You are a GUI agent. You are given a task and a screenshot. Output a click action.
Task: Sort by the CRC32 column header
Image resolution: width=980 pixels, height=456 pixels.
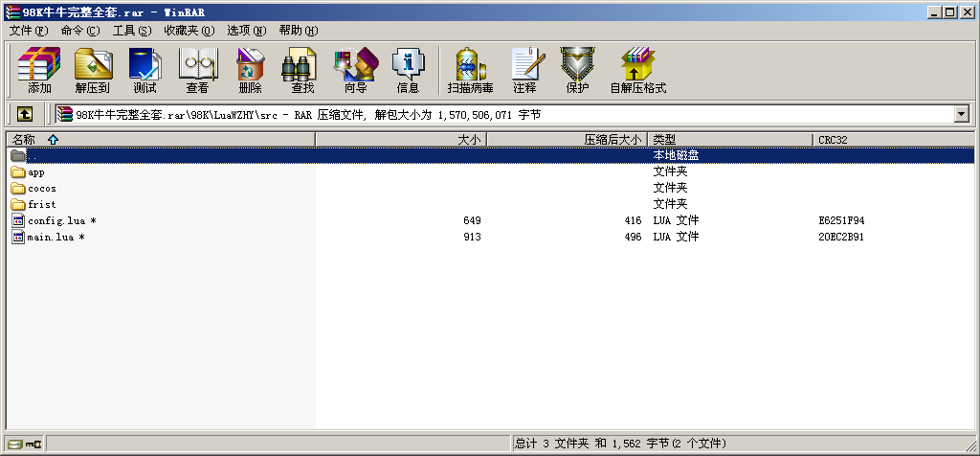833,140
